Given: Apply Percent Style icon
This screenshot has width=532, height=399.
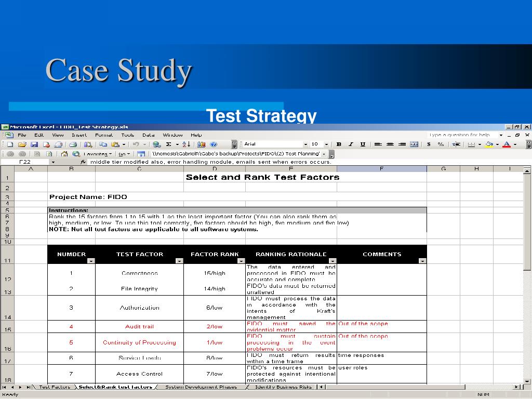Looking at the screenshot, I should click(441, 144).
